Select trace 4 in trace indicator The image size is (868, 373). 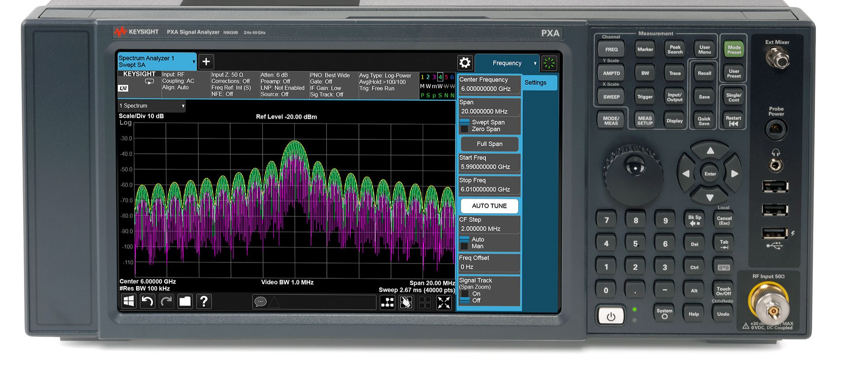click(440, 77)
